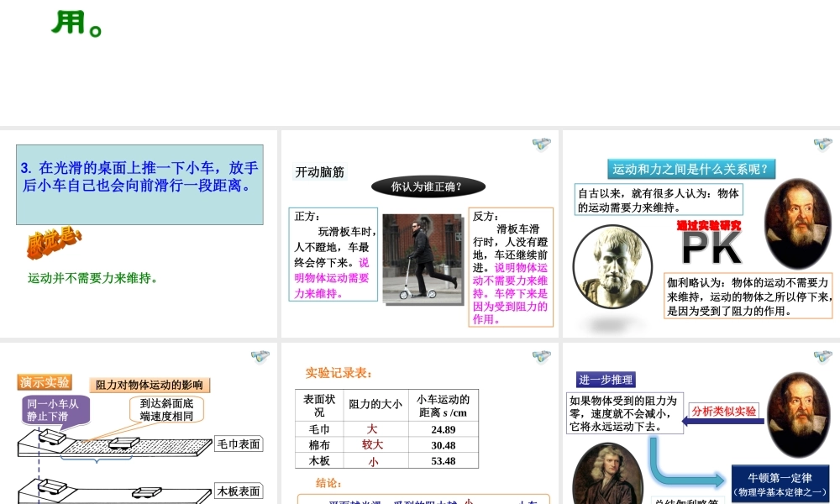Click the 牛顿第一定律 blue box
The height and width of the screenshot is (504, 840).
pyautogui.click(x=780, y=484)
